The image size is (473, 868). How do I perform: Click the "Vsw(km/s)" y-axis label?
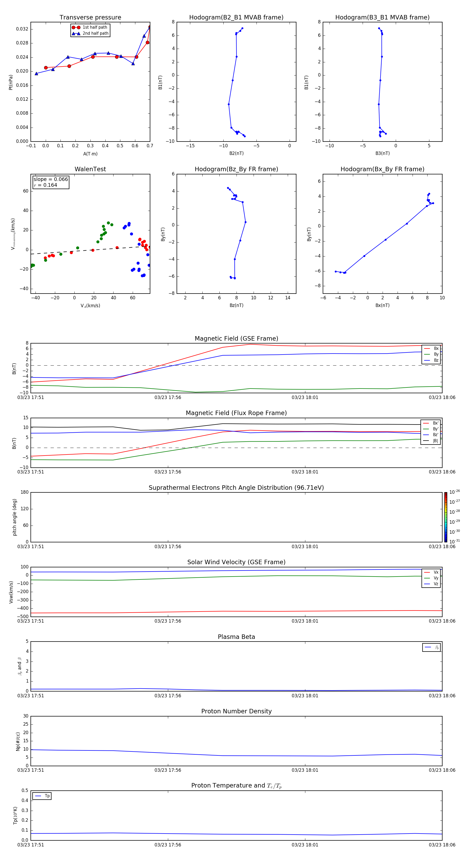click(11, 592)
